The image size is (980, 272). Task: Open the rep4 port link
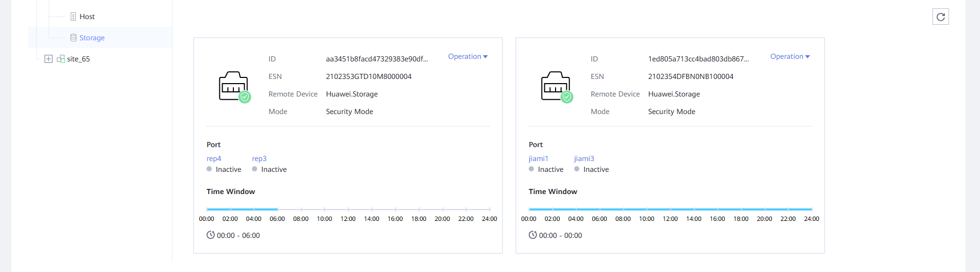pos(214,158)
